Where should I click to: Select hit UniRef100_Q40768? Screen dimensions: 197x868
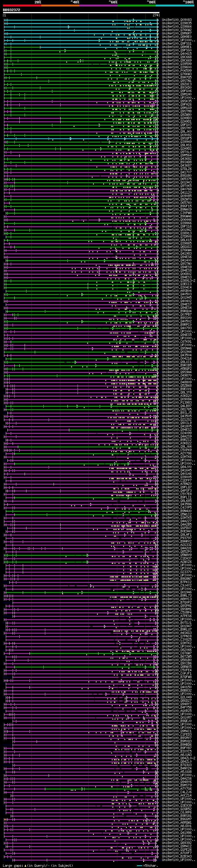point(177,189)
